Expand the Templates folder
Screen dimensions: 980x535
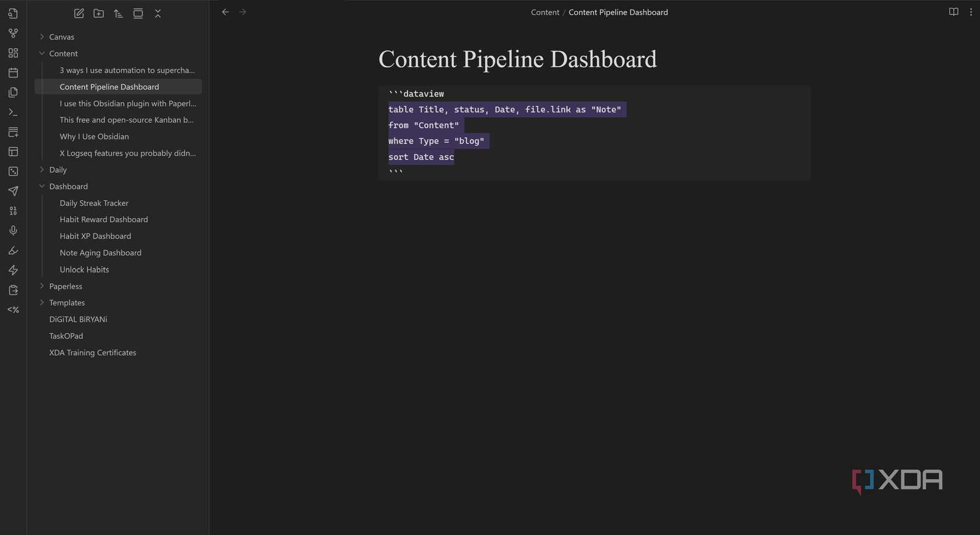tap(42, 303)
